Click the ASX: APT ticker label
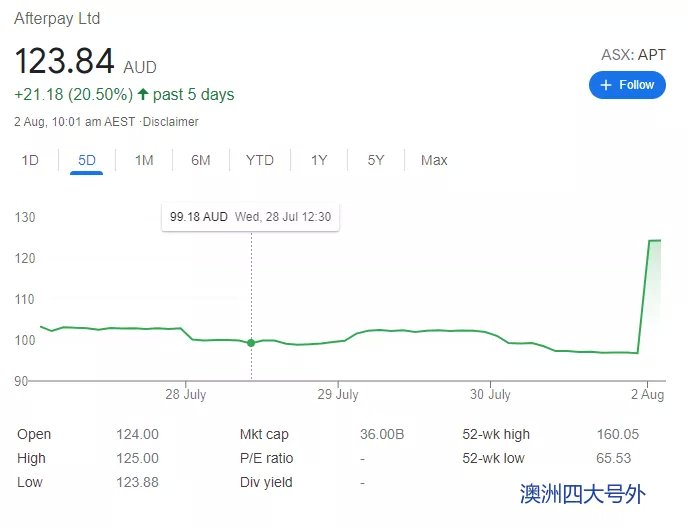The image size is (688, 528). [633, 55]
